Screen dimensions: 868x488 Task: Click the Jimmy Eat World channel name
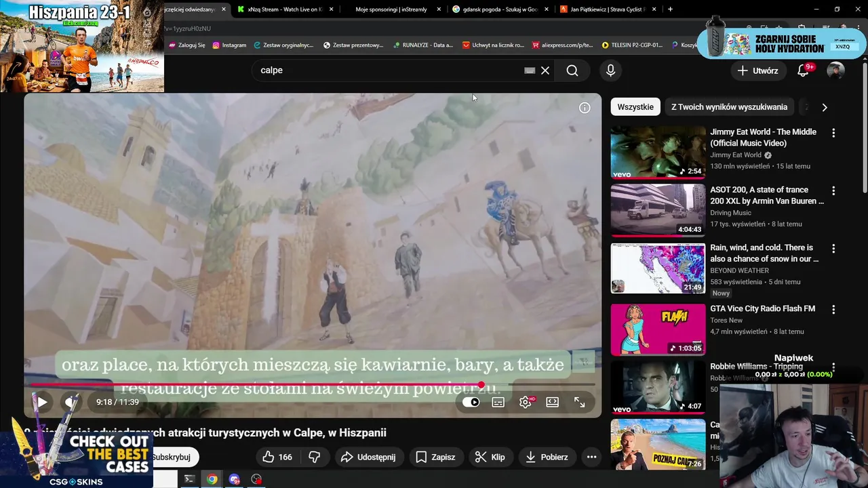point(735,155)
